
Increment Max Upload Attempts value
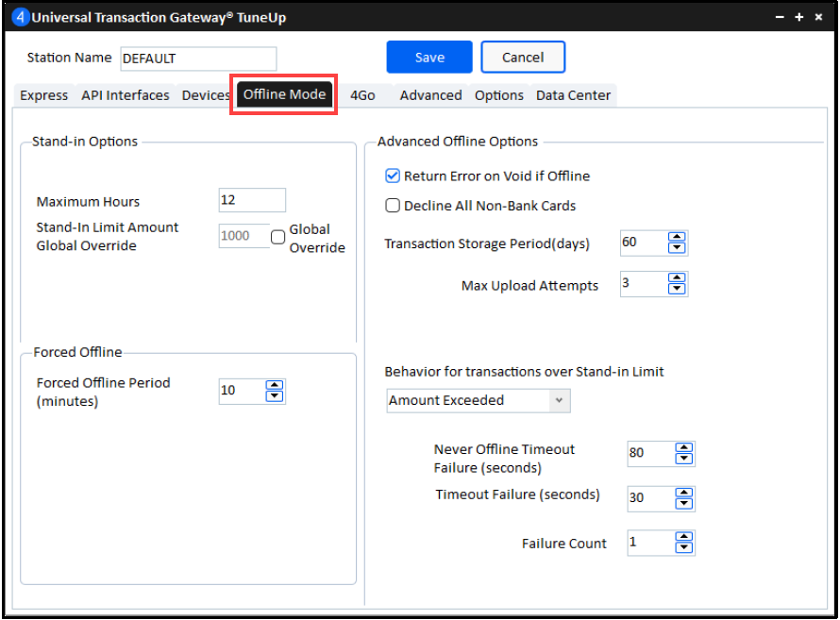point(677,278)
